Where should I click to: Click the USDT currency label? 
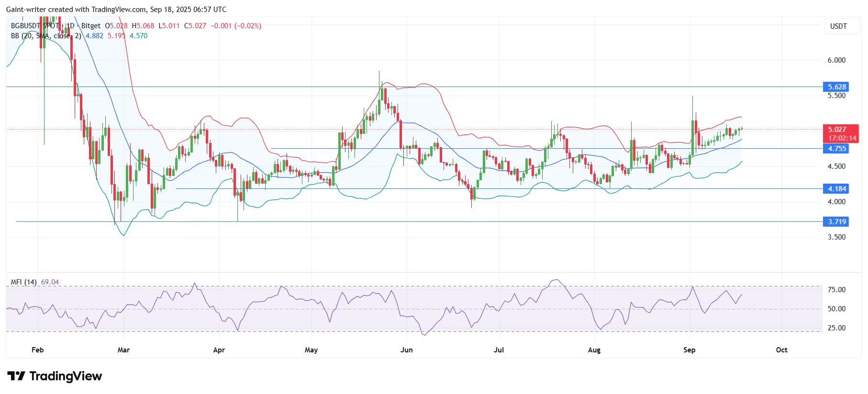point(838,26)
